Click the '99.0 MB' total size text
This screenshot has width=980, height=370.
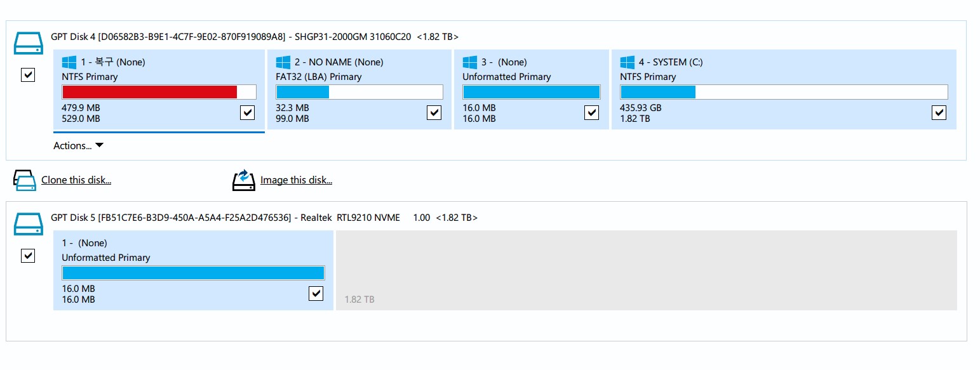(x=292, y=119)
